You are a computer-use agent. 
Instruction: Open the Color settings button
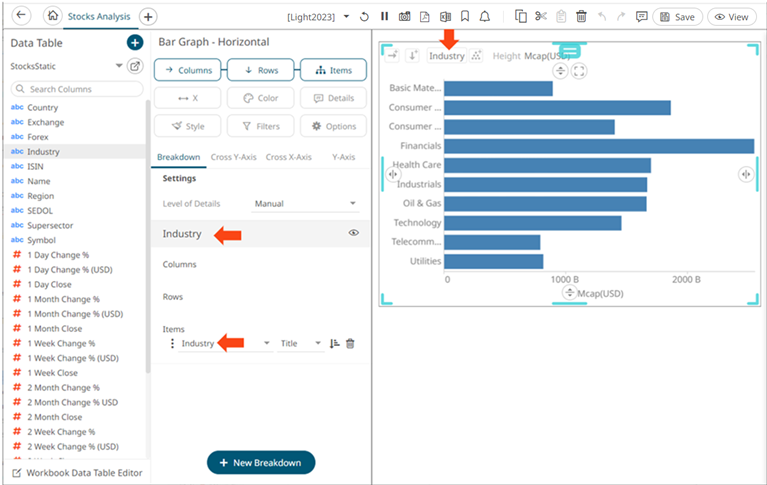tap(260, 99)
